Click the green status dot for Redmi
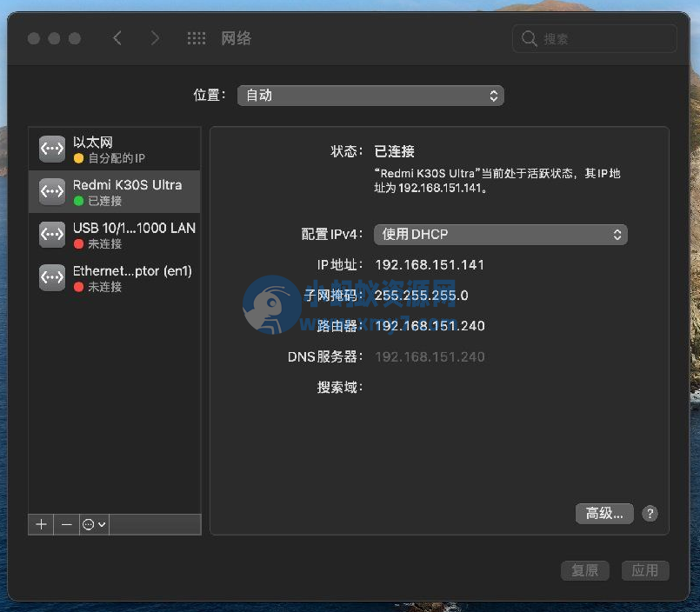Image resolution: width=700 pixels, height=612 pixels. coord(78,201)
